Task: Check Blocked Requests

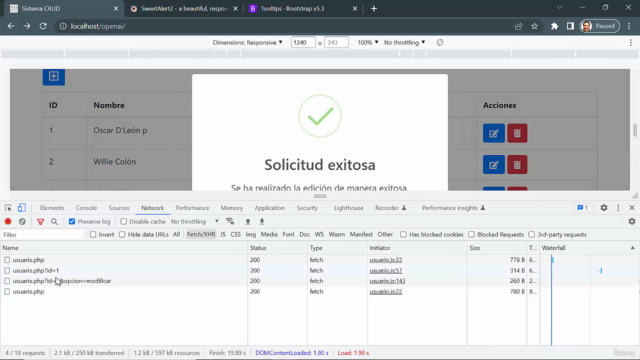Action: click(471, 234)
